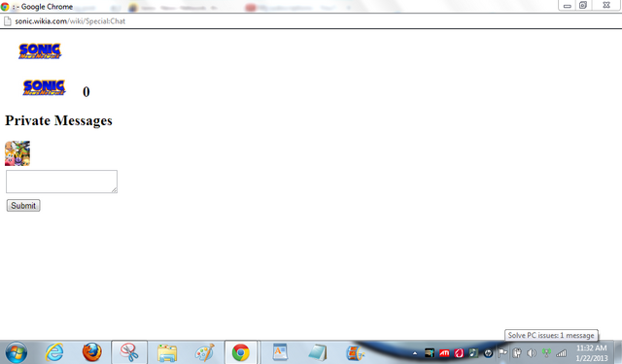
Task: Open the user avatar under Private Messages
Action: (x=17, y=153)
